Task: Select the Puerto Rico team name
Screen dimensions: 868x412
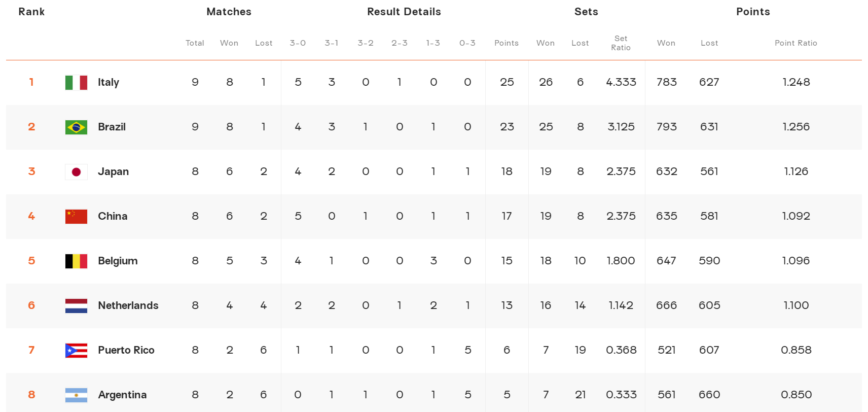Action: (126, 350)
